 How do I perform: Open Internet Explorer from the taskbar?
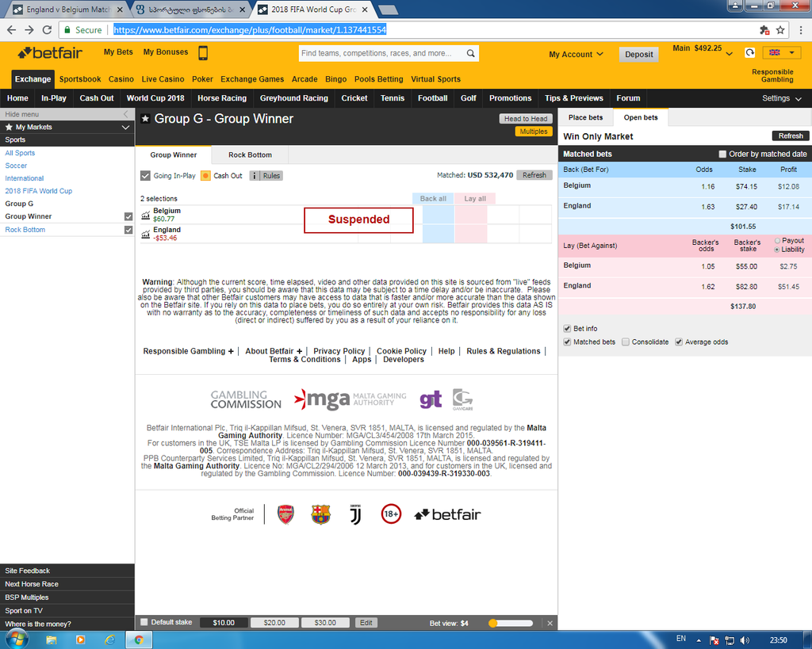coord(109,640)
